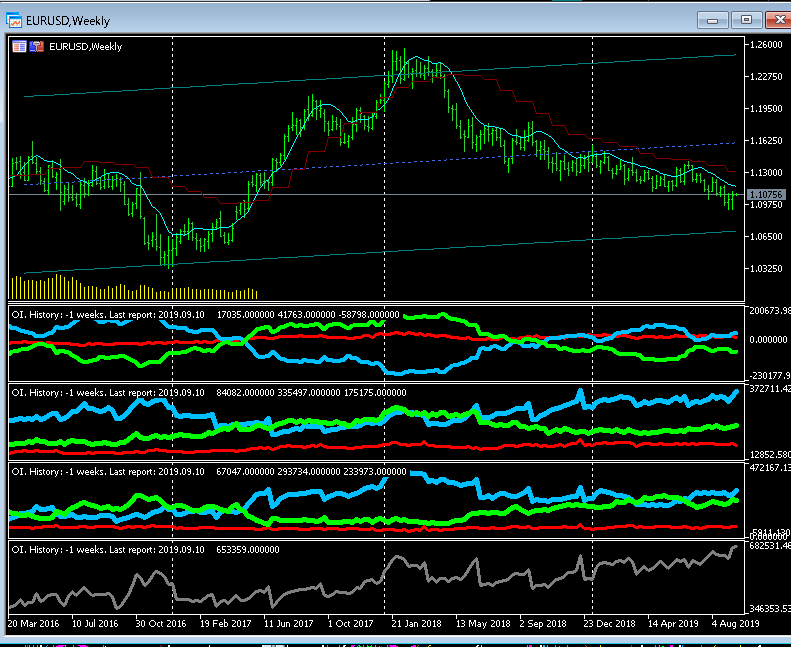Click the 1.03250 price scale label
The image size is (791, 647).
(x=766, y=268)
